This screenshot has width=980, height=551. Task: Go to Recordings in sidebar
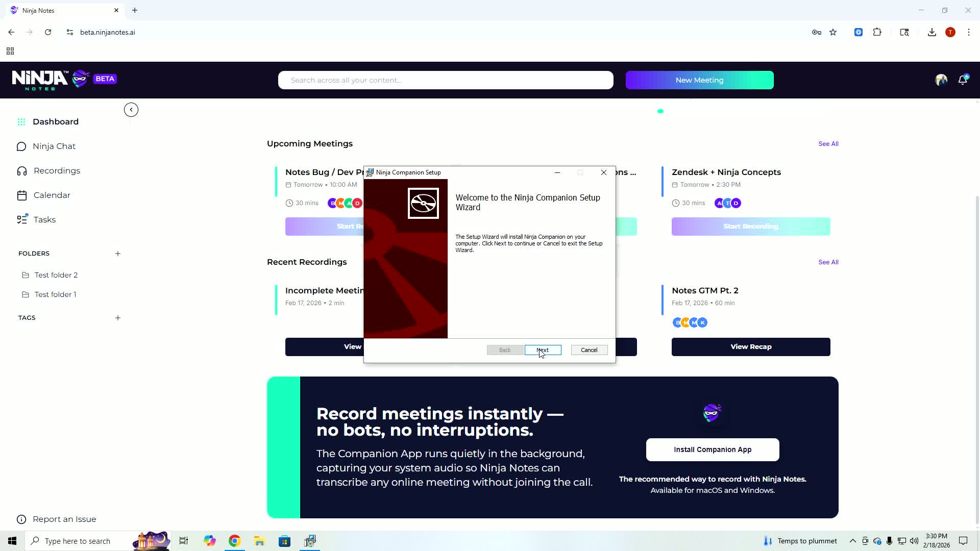click(57, 171)
